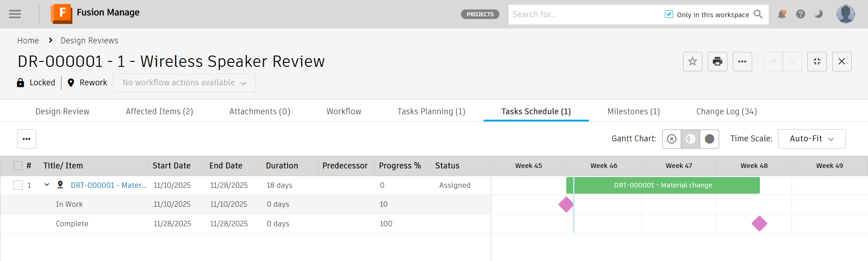Navigate to Home via the breadcrumb
868x261 pixels.
coord(28,40)
